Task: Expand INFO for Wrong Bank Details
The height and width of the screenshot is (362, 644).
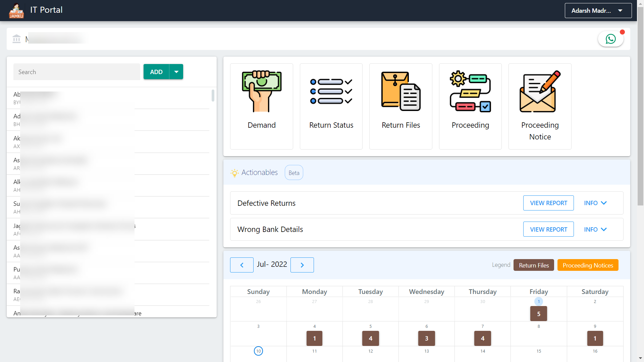Action: point(595,230)
